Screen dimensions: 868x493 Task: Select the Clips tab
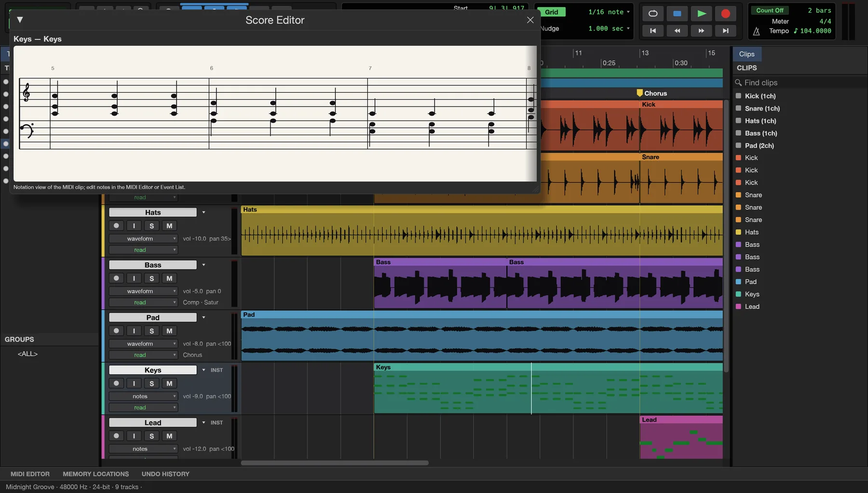coord(746,54)
